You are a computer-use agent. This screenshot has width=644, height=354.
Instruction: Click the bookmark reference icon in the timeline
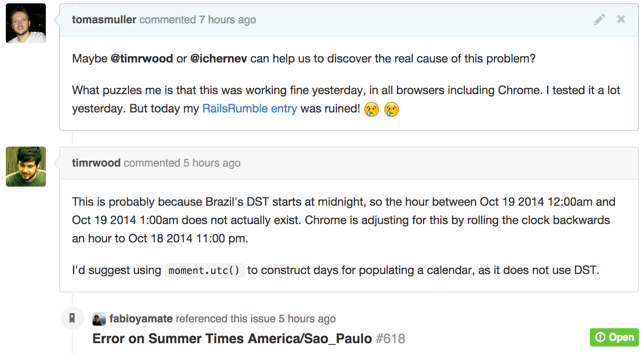(72, 318)
